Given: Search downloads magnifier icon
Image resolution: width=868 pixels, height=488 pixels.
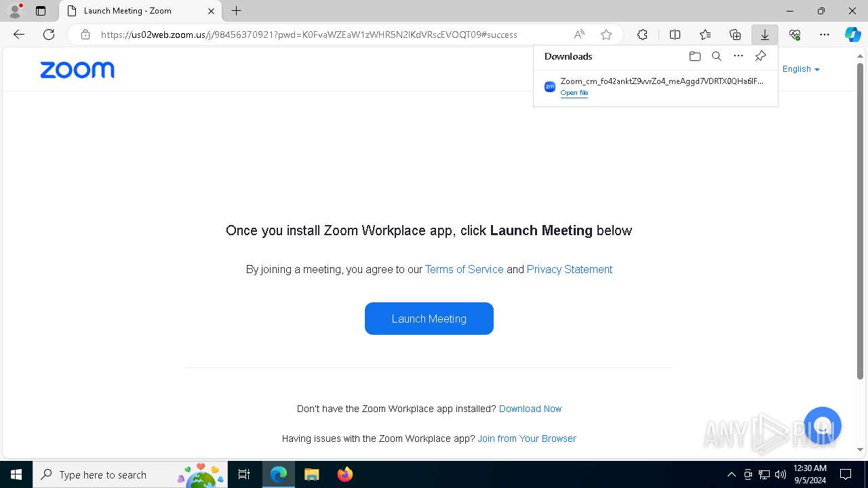Looking at the screenshot, I should 717,56.
